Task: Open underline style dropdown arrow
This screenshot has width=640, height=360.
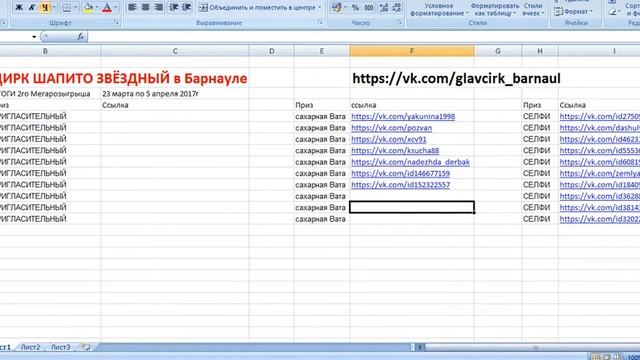Action: pos(54,7)
